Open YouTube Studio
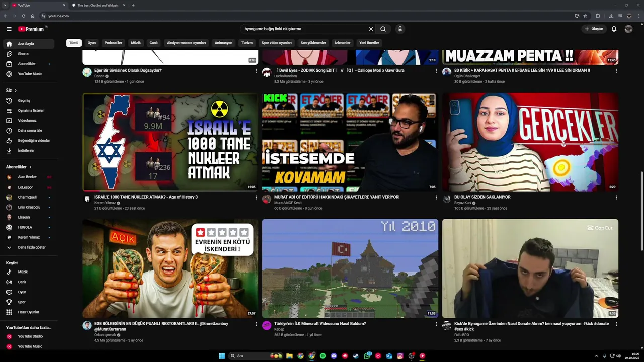 tap(29, 336)
